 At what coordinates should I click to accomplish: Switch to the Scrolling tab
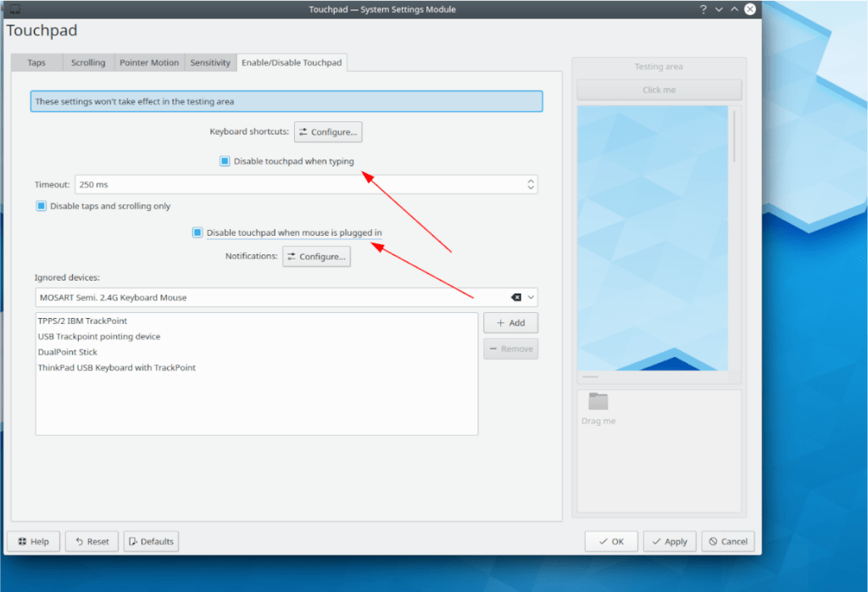click(88, 63)
